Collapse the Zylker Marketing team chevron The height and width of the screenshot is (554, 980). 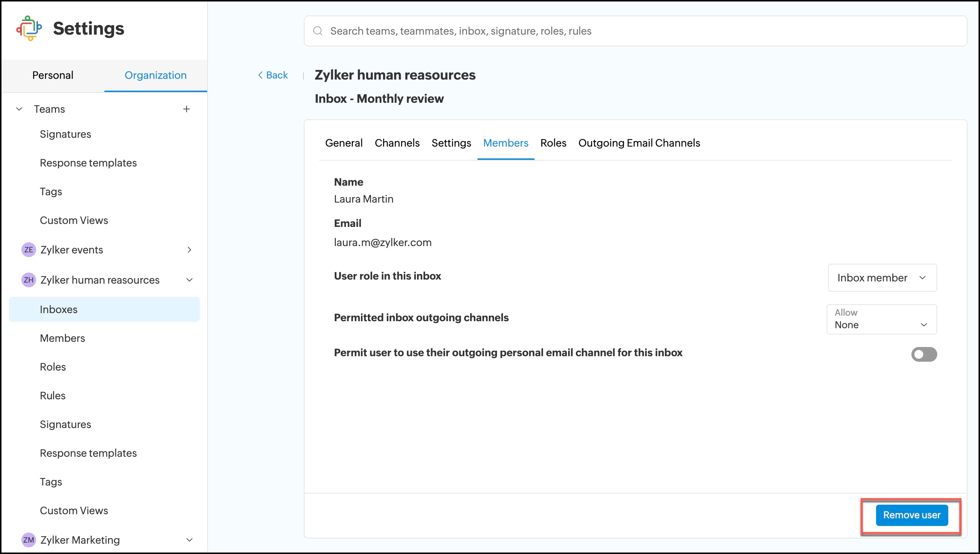[x=189, y=540]
